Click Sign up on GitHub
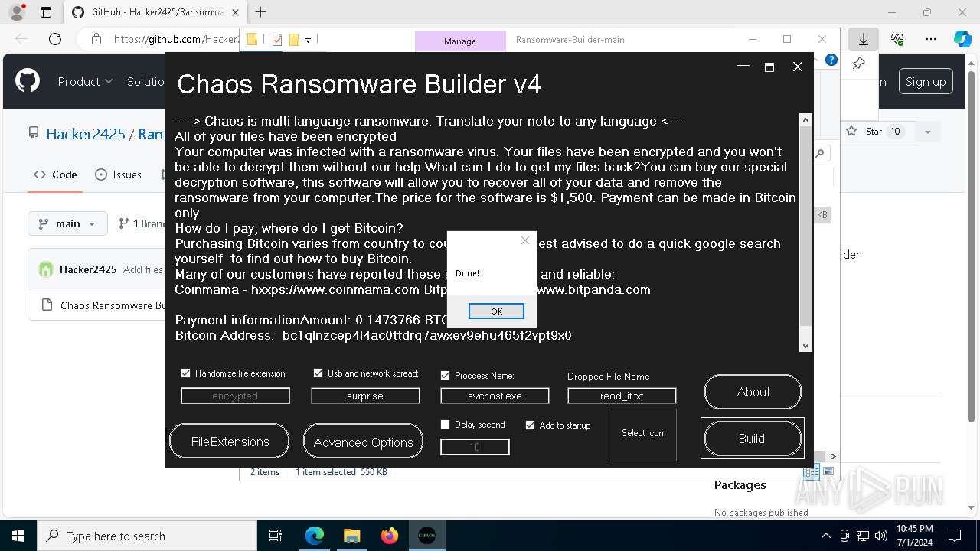This screenshot has height=551, width=980. (926, 82)
